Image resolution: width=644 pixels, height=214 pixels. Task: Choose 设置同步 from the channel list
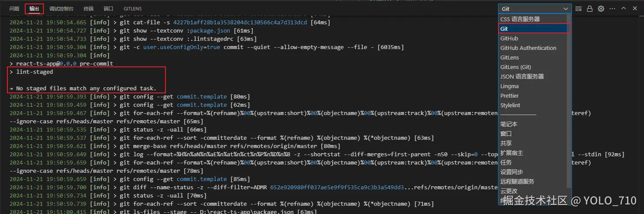coord(535,172)
